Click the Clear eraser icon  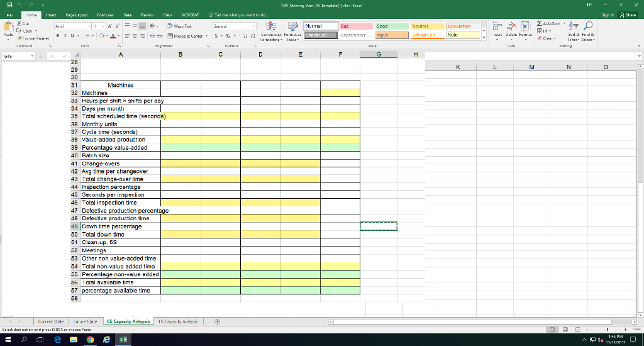(x=540, y=38)
